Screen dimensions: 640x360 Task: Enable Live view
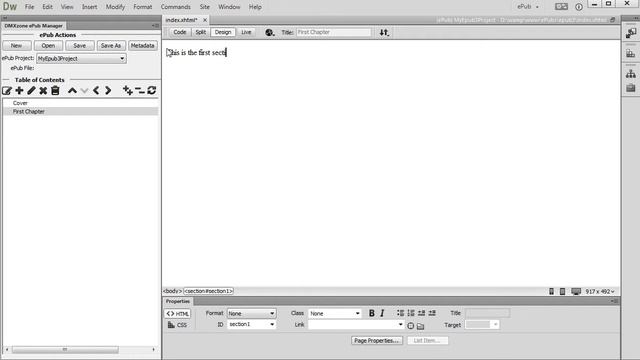point(246,32)
